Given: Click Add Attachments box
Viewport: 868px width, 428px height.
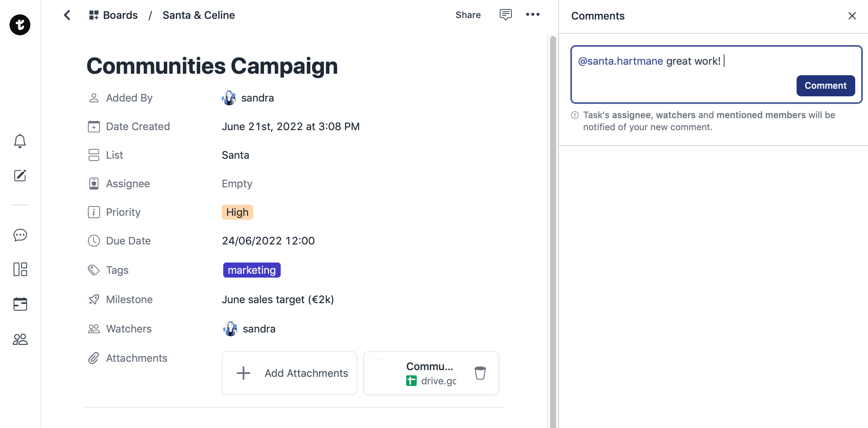Looking at the screenshot, I should click(289, 373).
